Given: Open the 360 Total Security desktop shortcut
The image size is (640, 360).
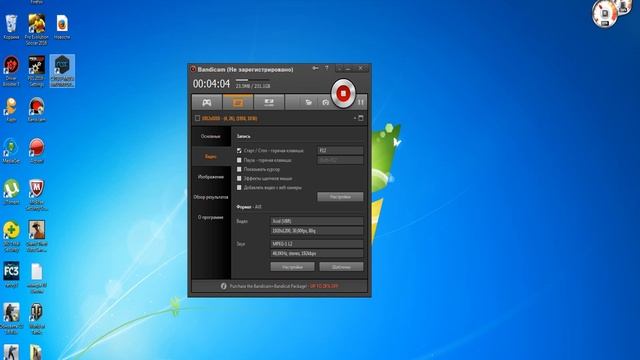Looking at the screenshot, I should click(x=11, y=236).
